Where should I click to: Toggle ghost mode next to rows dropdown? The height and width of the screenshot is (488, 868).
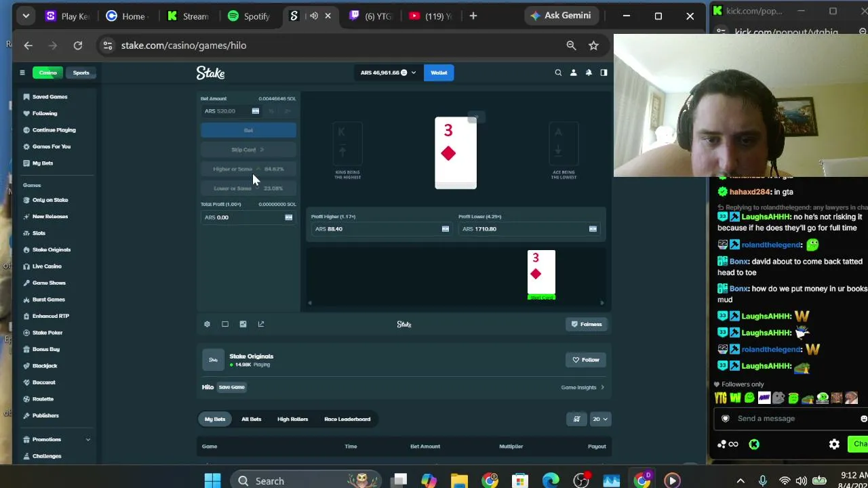pos(576,419)
